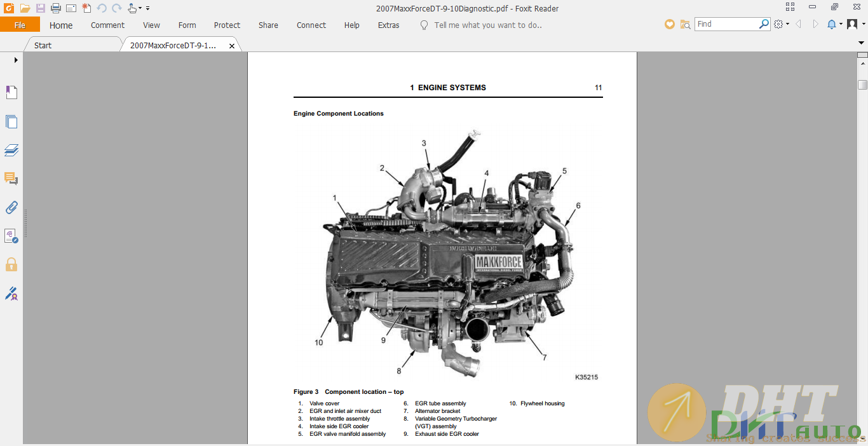The width and height of the screenshot is (868, 446).
Task: Click the 'Flywheel housing' legend entry
Action: click(542, 403)
